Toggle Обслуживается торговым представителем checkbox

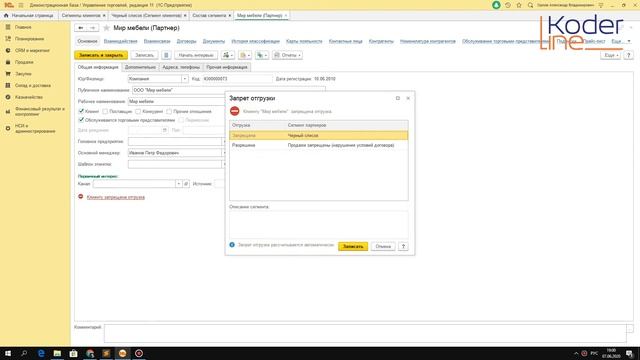click(x=81, y=120)
